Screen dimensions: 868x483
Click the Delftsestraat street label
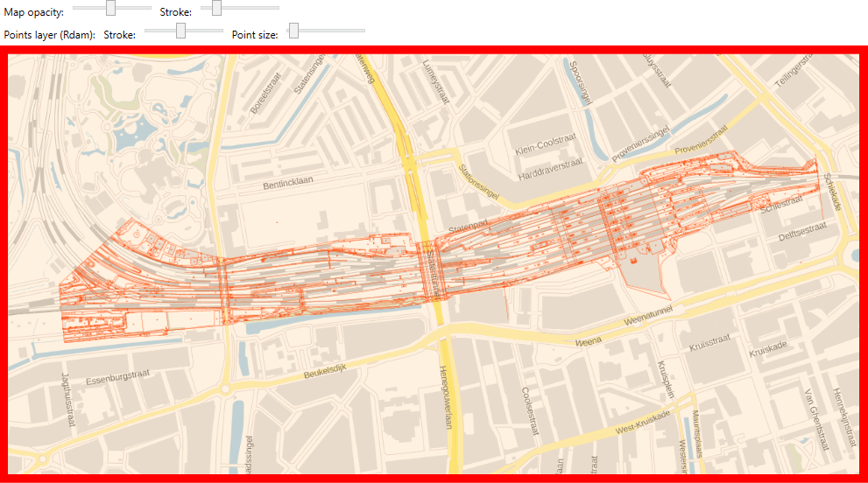click(802, 231)
